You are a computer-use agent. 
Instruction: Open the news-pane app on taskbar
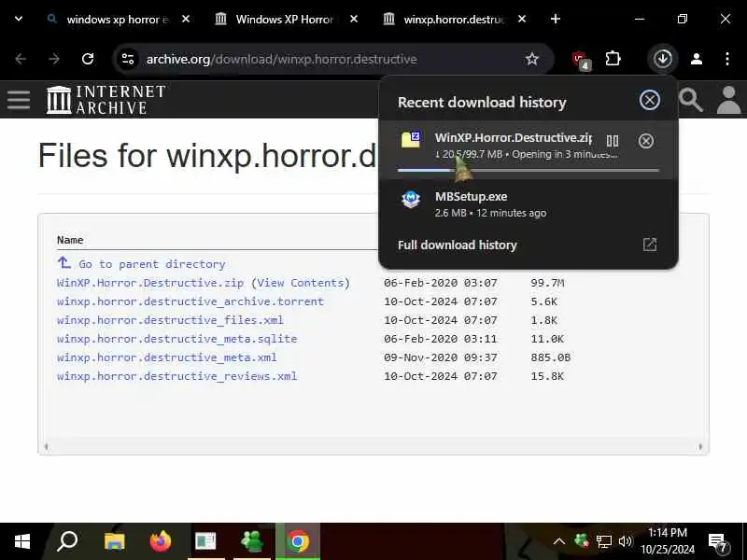(x=205, y=541)
